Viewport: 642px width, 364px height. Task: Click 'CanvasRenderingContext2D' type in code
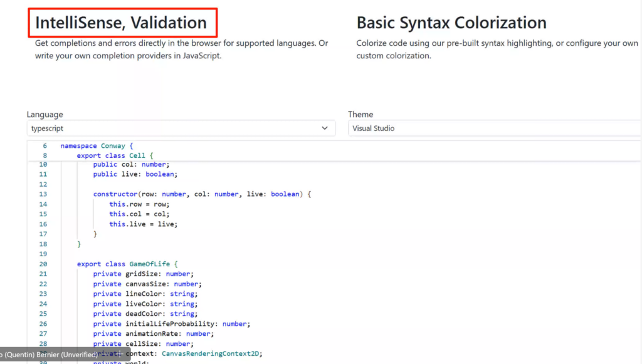211,353
